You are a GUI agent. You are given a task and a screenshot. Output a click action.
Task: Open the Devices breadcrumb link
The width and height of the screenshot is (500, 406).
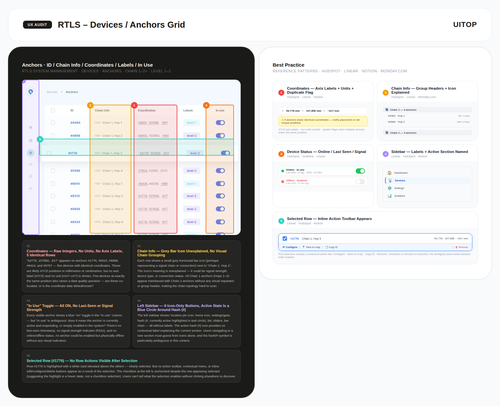point(52,92)
